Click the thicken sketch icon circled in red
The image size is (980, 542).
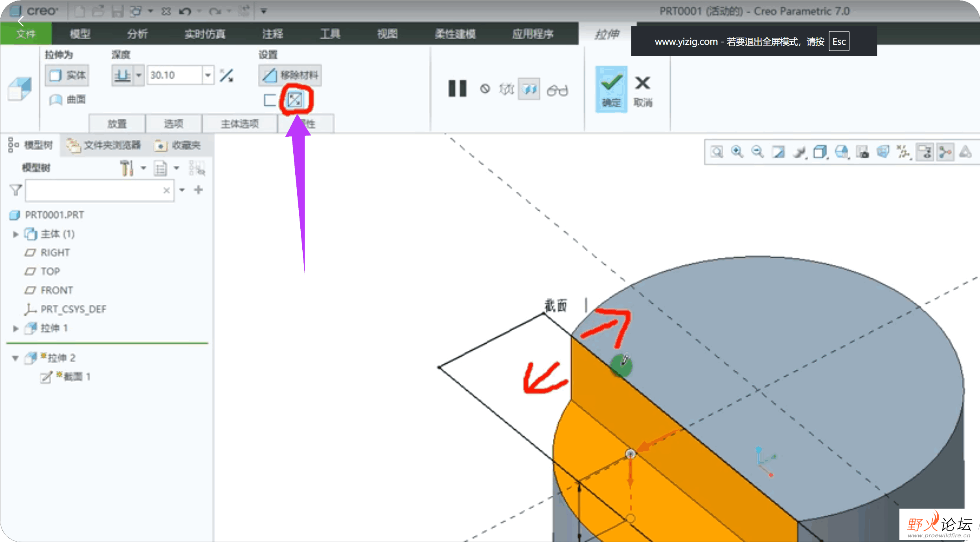coord(295,100)
